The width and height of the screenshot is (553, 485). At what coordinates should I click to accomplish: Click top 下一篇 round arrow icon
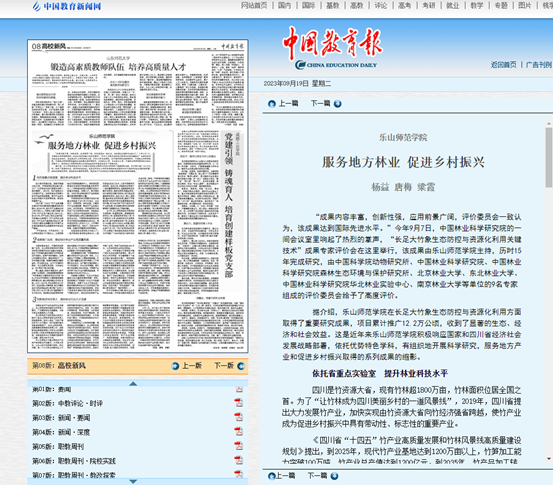click(x=338, y=104)
